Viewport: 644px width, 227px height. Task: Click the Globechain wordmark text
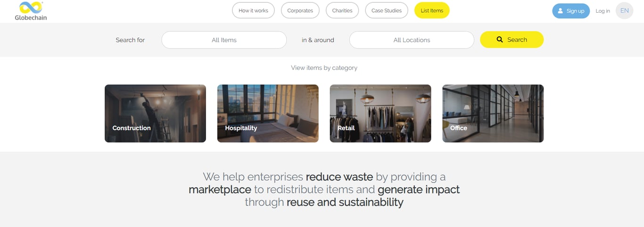tap(31, 18)
